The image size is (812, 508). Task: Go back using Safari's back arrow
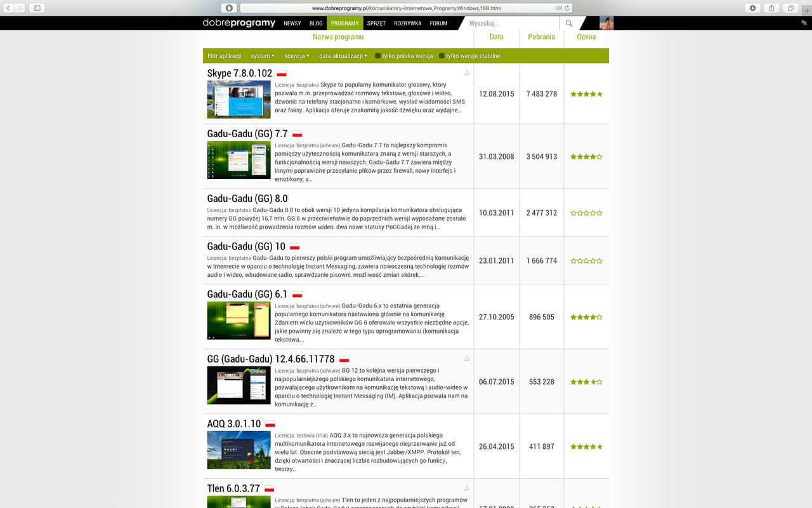click(9, 8)
